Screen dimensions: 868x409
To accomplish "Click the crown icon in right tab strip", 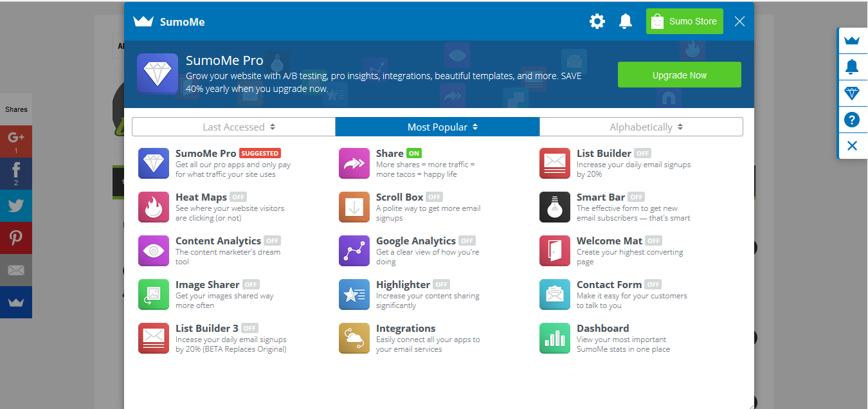I will pos(852,40).
